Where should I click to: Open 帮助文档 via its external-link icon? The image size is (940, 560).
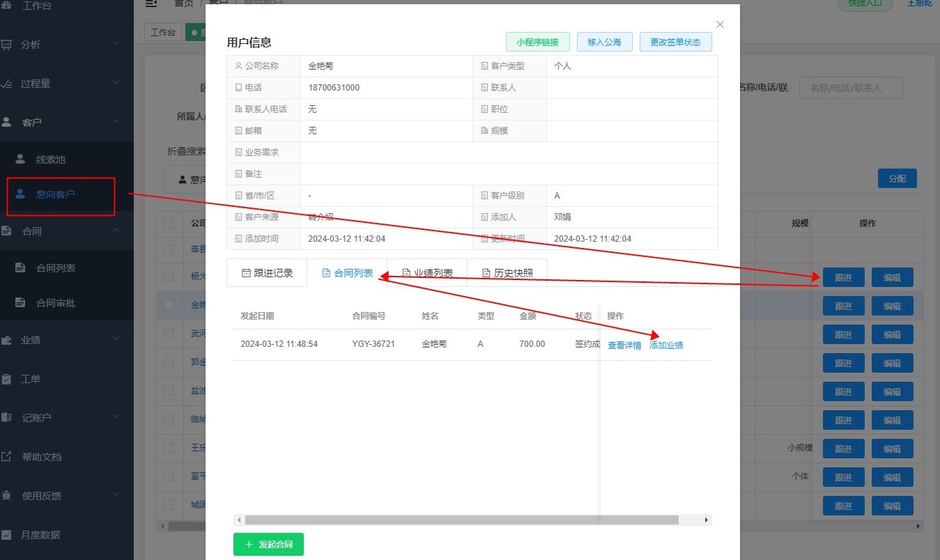(7, 457)
